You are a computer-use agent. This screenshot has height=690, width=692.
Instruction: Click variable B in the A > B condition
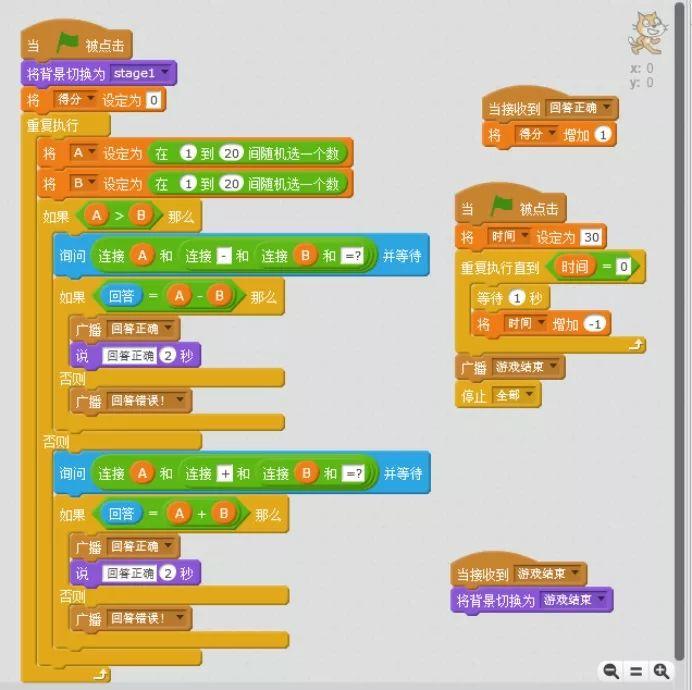[141, 215]
